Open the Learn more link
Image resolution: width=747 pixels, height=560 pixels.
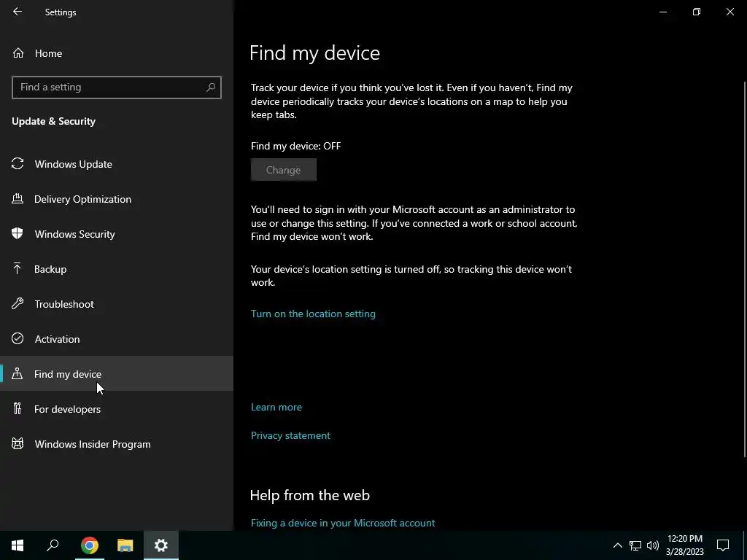coord(276,407)
